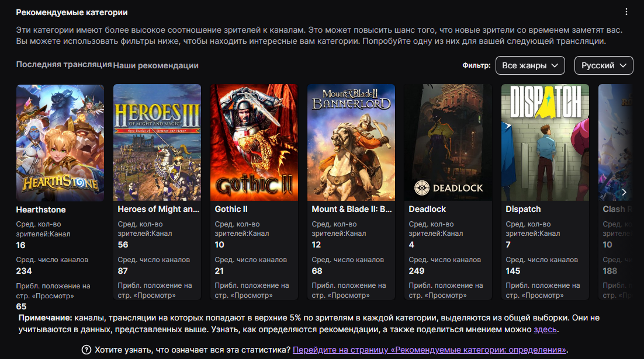Advance carousel with the right arrow
The image size is (644, 359).
(x=624, y=192)
